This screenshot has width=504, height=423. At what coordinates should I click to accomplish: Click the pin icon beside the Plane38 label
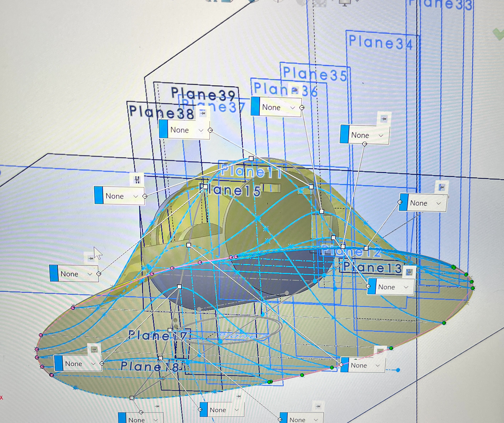pos(203,113)
